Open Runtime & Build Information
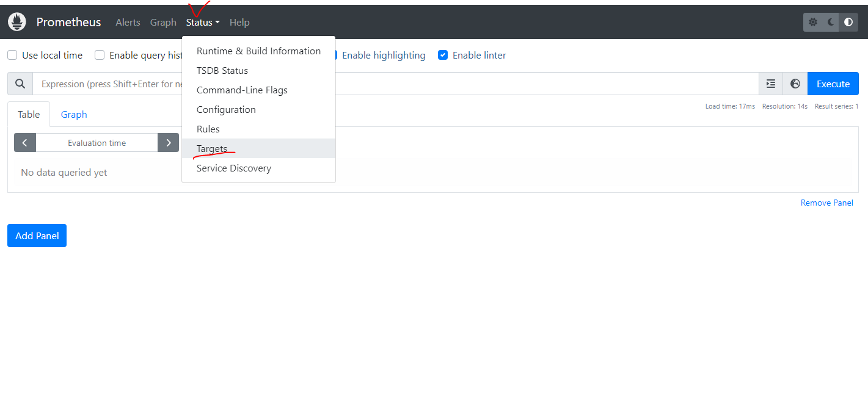The width and height of the screenshot is (868, 396). pyautogui.click(x=258, y=51)
